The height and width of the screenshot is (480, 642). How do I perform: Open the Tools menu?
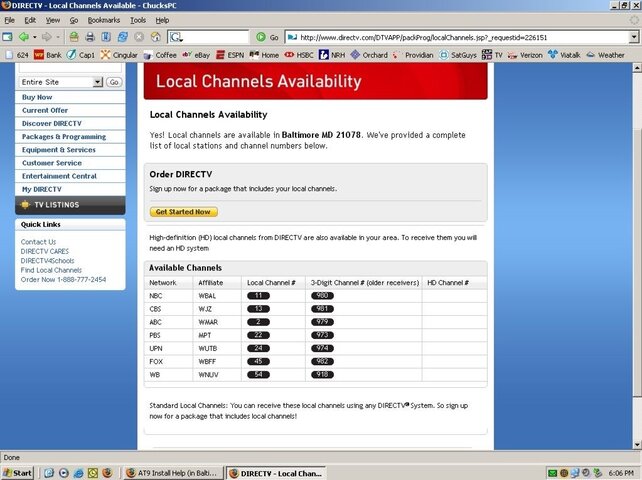click(138, 20)
